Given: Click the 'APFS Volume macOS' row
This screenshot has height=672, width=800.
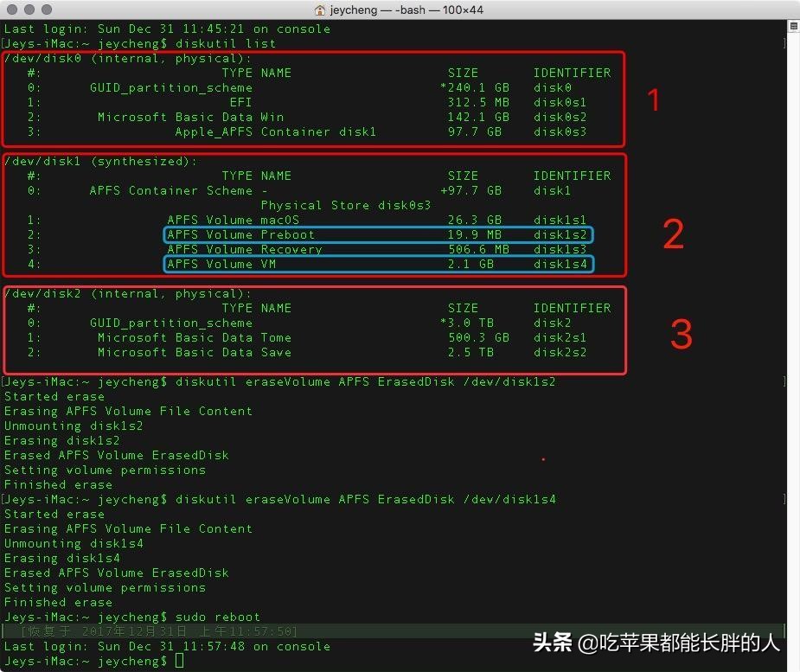Looking at the screenshot, I should tap(234, 221).
